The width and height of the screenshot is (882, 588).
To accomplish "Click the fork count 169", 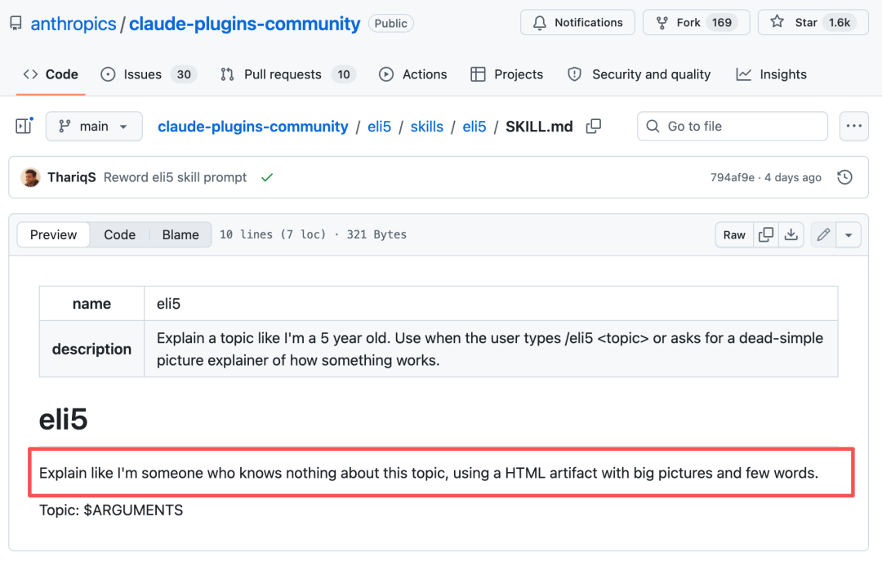I will coord(722,23).
